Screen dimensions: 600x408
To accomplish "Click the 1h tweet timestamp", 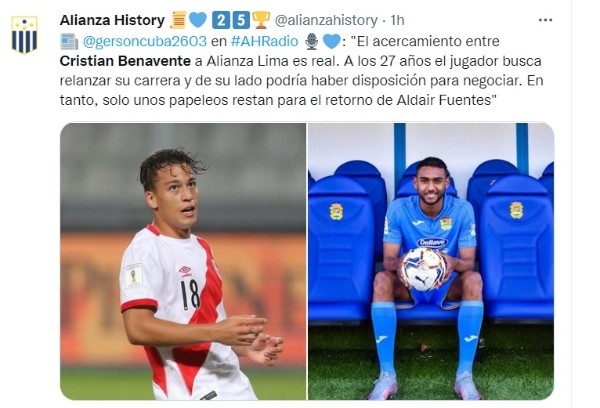I will click(x=397, y=20).
